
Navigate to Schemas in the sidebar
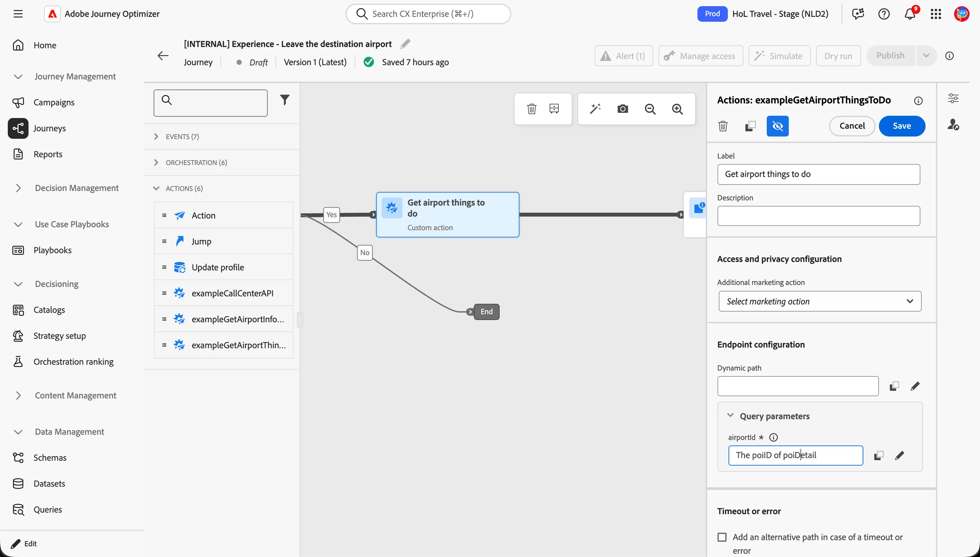[x=50, y=457]
